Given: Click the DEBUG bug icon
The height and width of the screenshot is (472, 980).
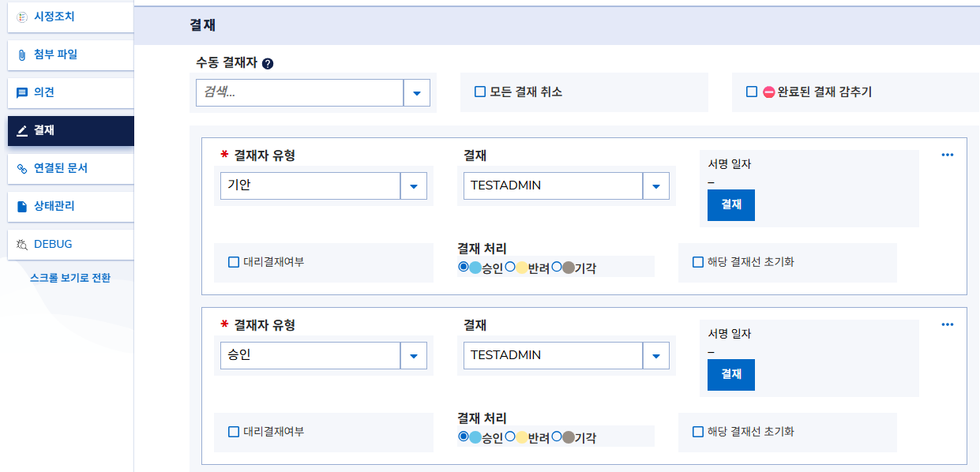Looking at the screenshot, I should click(x=22, y=244).
